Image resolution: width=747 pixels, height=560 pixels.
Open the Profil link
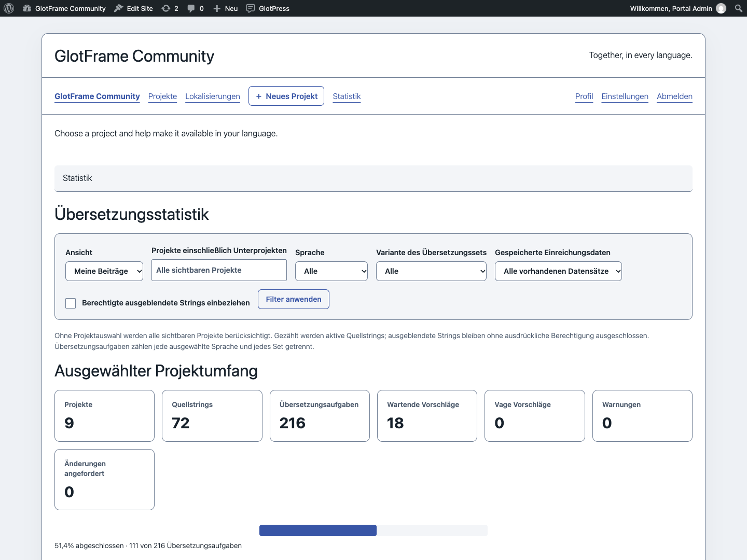[584, 96]
